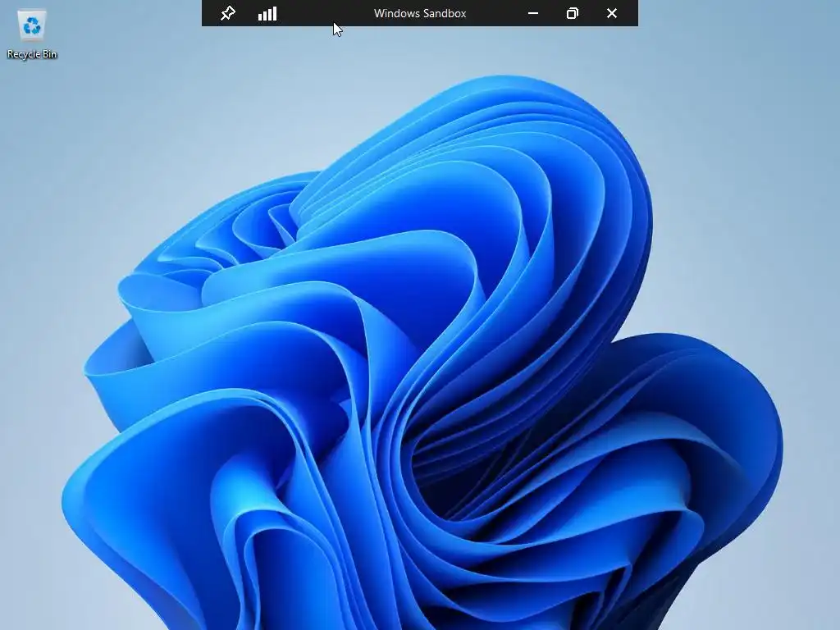This screenshot has width=840, height=630.
Task: Select the Recycle Bin label text
Action: pos(32,54)
